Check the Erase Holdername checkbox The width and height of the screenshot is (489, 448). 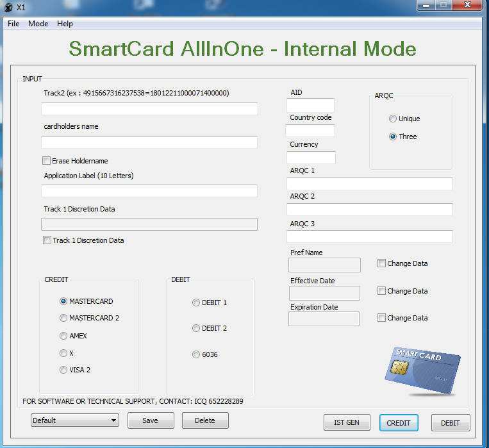click(x=47, y=161)
